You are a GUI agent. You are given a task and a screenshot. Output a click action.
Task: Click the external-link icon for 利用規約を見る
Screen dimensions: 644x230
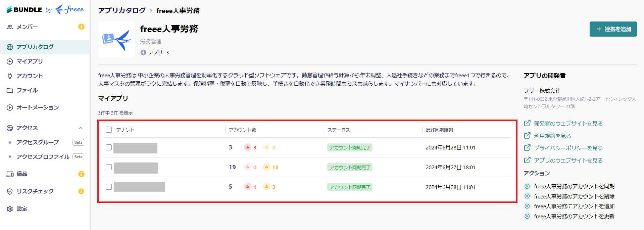[527, 136]
